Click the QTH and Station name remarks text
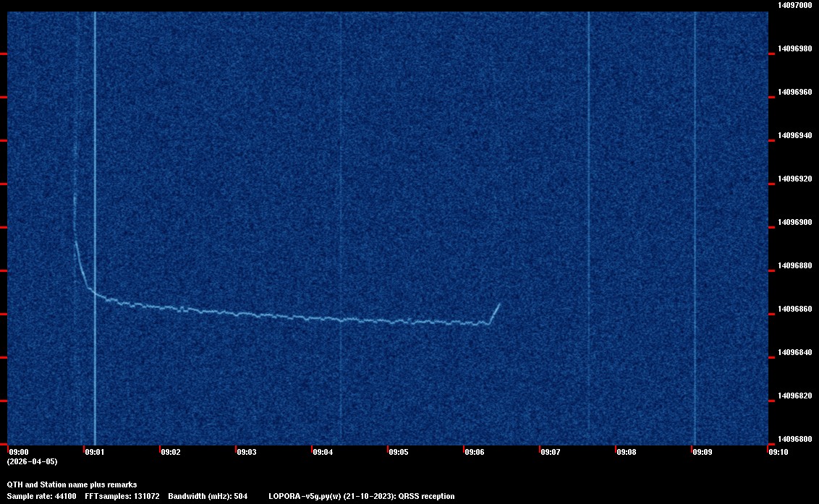Screen dimensions: 819x504 click(72, 484)
